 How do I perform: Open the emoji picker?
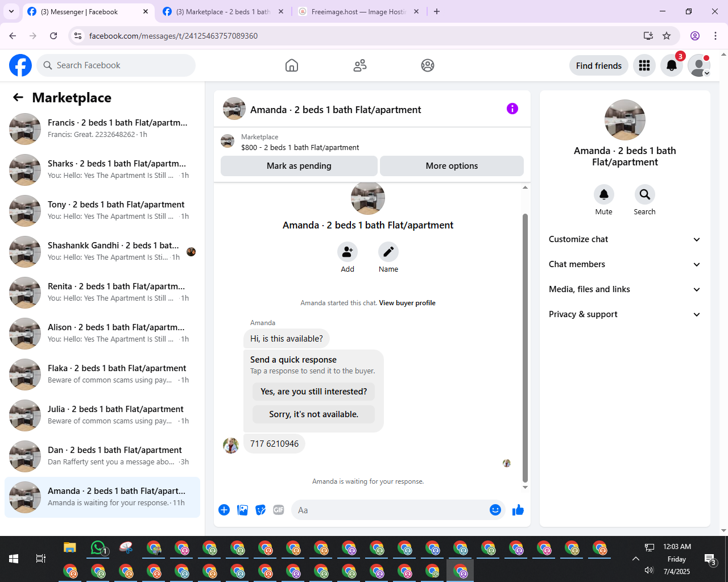495,510
